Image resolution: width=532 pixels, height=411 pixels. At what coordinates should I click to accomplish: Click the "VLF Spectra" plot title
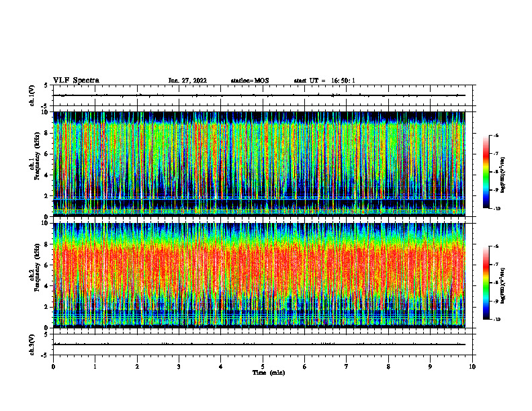[76, 81]
